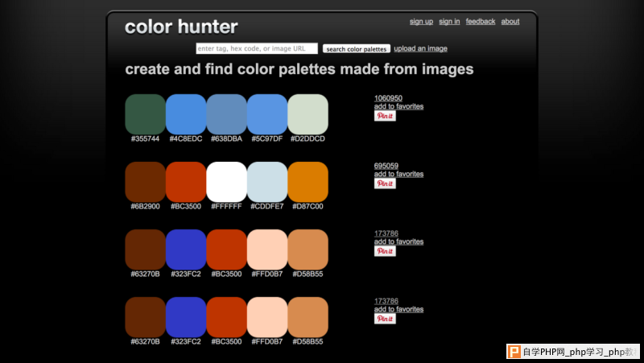
Task: Select the #5C97DF blue swatch
Action: click(x=267, y=114)
